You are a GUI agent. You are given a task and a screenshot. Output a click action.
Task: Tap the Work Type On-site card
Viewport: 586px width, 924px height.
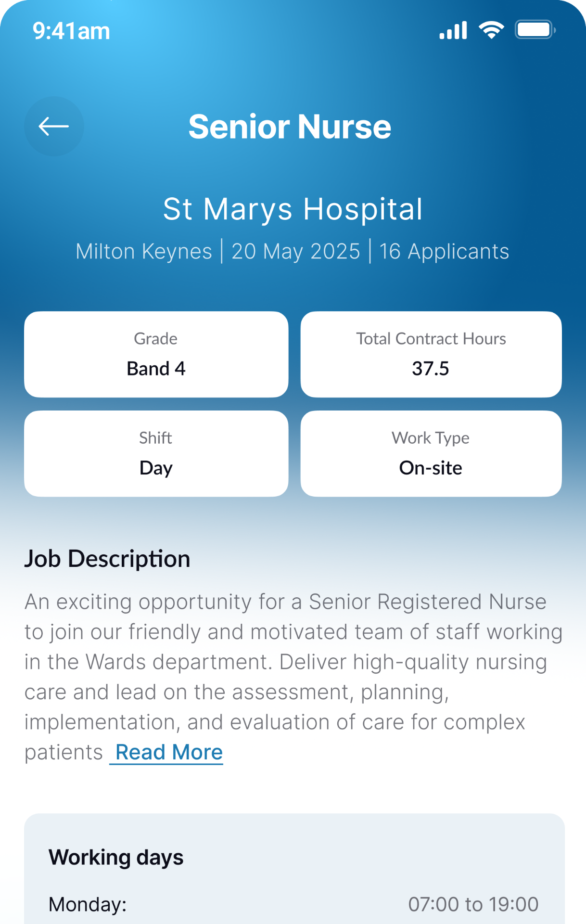[x=431, y=453]
